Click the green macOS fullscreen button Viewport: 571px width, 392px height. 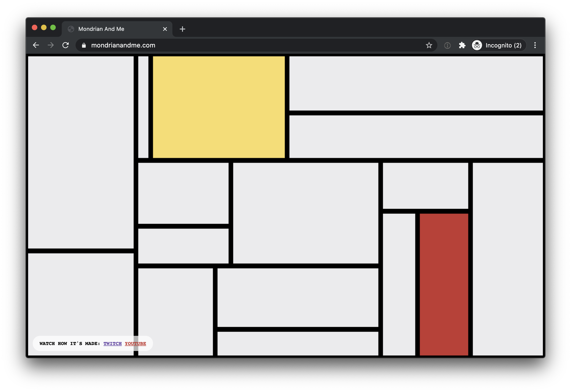[53, 27]
